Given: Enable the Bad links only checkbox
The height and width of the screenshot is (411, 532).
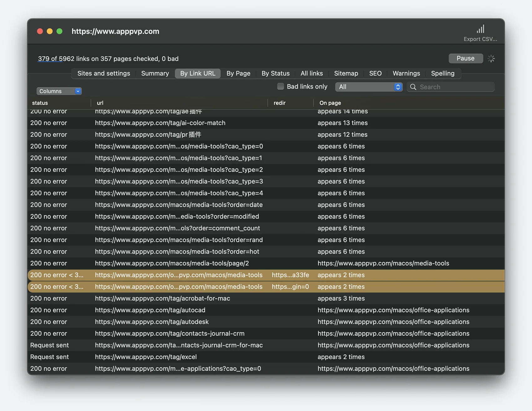Looking at the screenshot, I should [280, 86].
